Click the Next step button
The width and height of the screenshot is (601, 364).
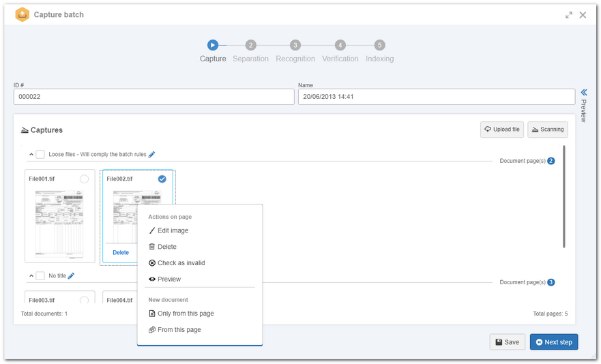(x=554, y=342)
